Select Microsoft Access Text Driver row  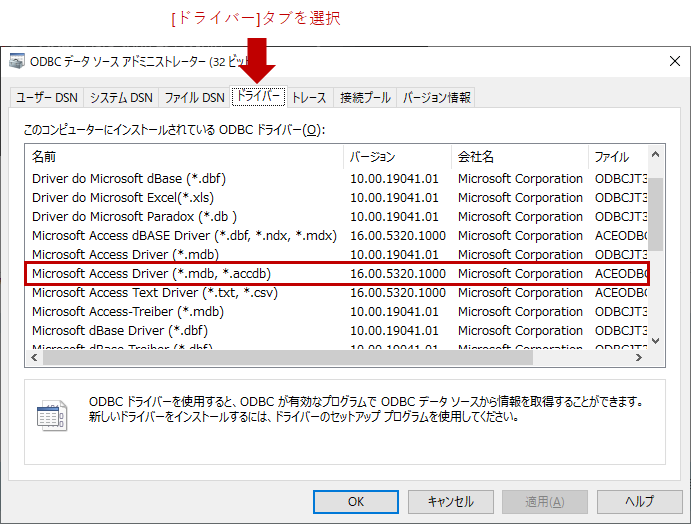336,293
